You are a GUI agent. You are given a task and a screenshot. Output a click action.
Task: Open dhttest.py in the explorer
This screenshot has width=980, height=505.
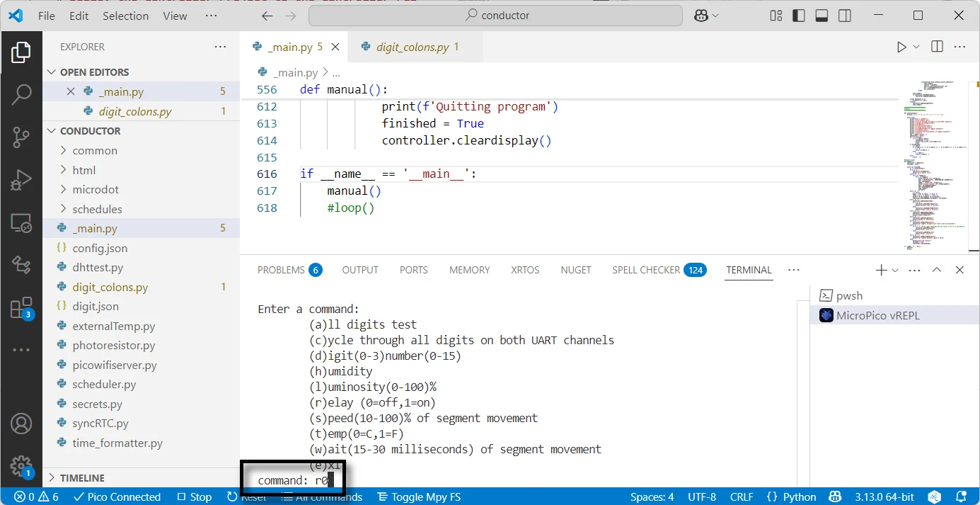[x=142, y=268]
